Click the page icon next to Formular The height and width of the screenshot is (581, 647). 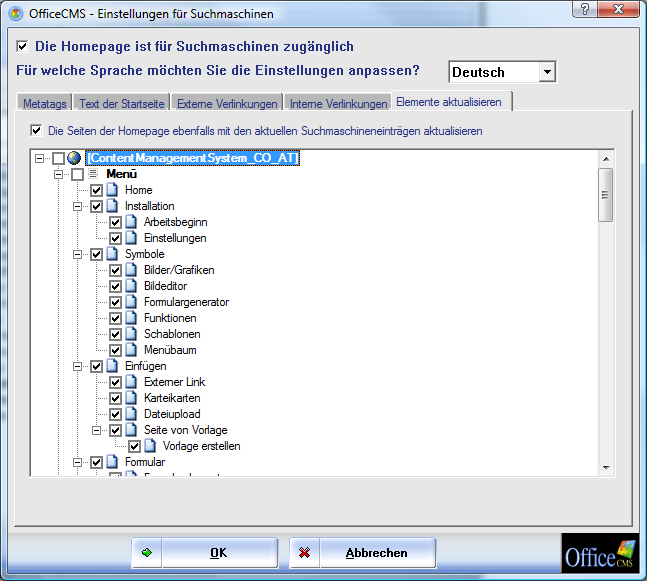click(x=112, y=462)
